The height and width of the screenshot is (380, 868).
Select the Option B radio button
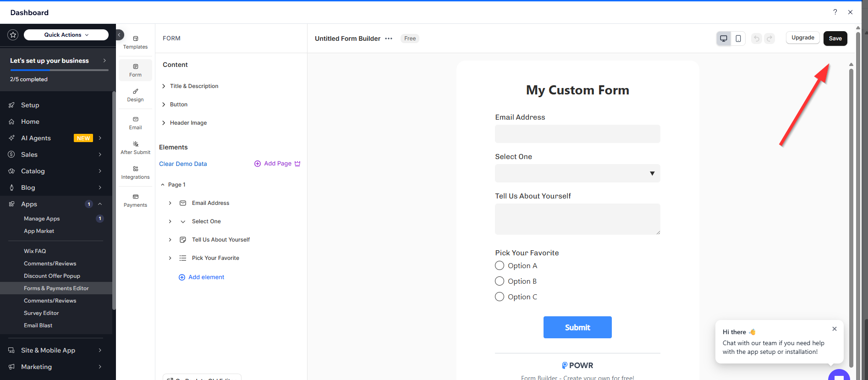[500, 281]
